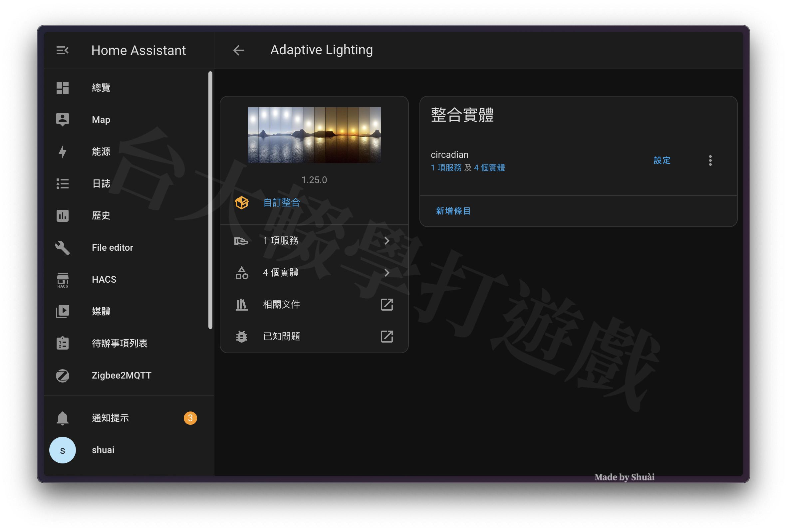The image size is (787, 532).
Task: Select 總覽 in the sidebar
Action: point(129,88)
